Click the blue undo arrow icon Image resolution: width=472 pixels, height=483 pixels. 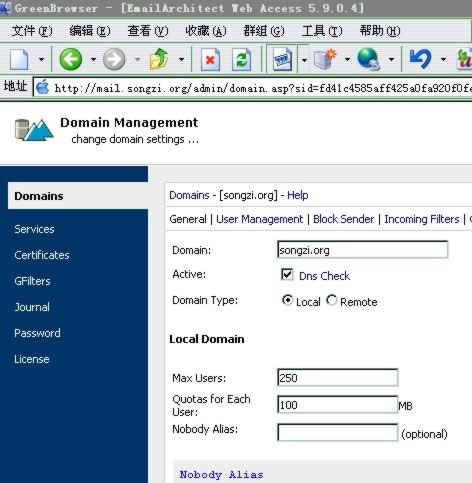tap(420, 59)
